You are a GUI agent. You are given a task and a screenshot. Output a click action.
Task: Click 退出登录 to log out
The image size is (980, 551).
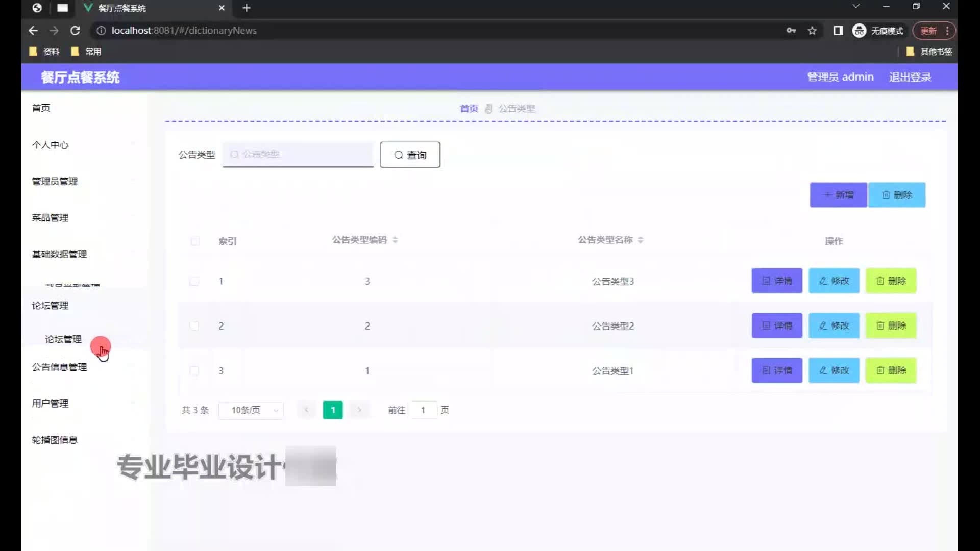[x=910, y=77]
